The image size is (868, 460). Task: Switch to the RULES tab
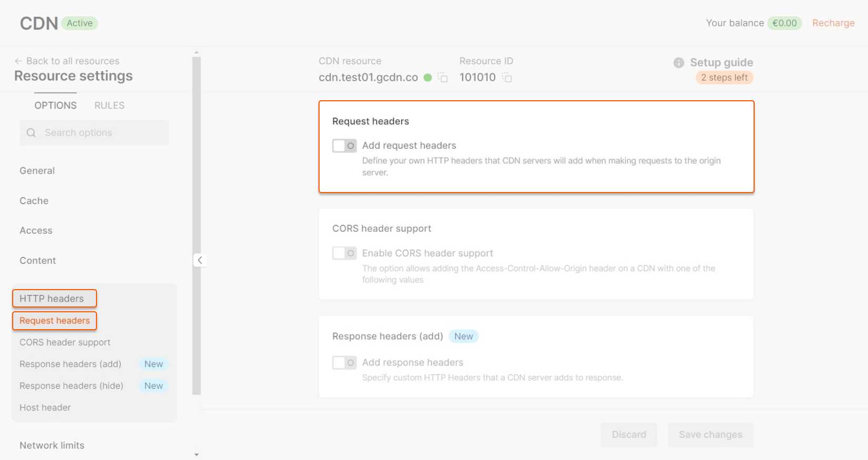109,106
